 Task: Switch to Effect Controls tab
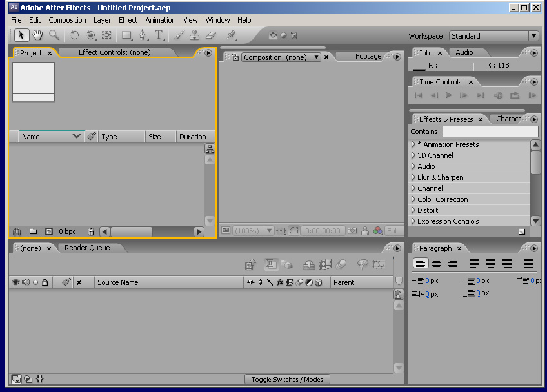(114, 52)
